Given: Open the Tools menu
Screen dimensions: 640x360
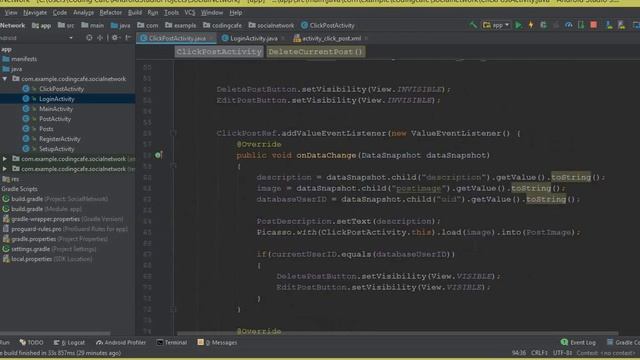Looking at the screenshot, I should pyautogui.click(x=171, y=13).
